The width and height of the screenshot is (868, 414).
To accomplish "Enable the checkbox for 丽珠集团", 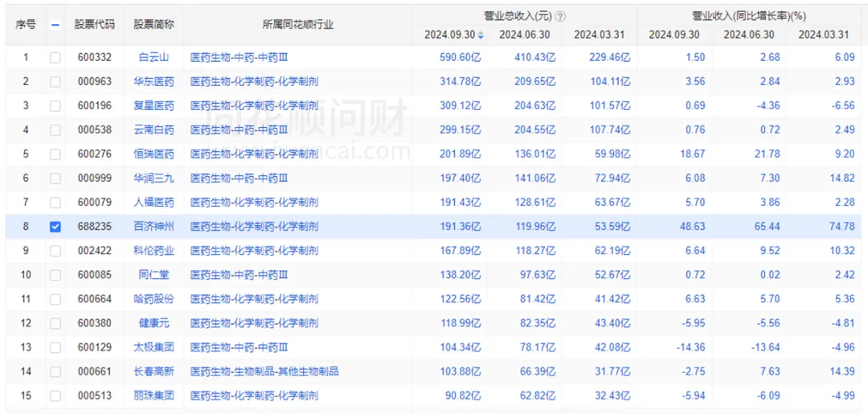I will point(55,396).
